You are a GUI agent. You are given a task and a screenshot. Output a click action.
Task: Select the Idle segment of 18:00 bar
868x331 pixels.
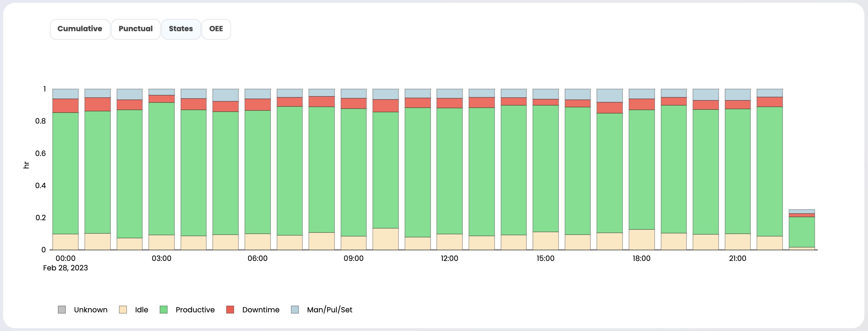click(642, 240)
